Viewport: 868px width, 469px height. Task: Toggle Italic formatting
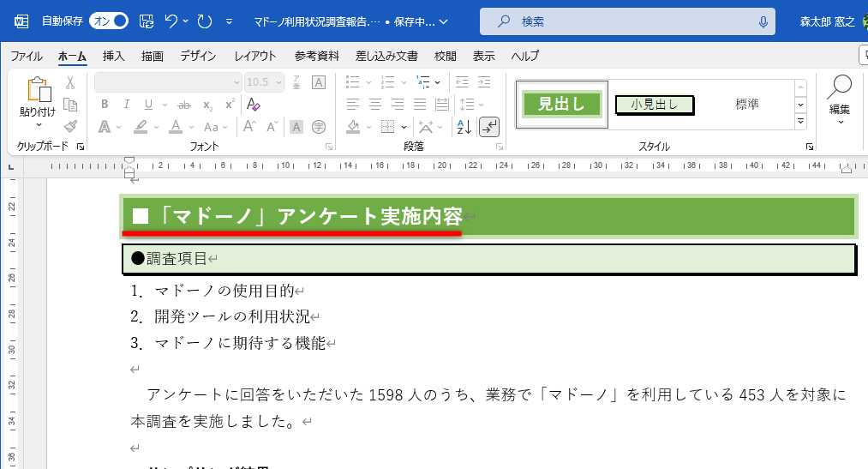[126, 104]
